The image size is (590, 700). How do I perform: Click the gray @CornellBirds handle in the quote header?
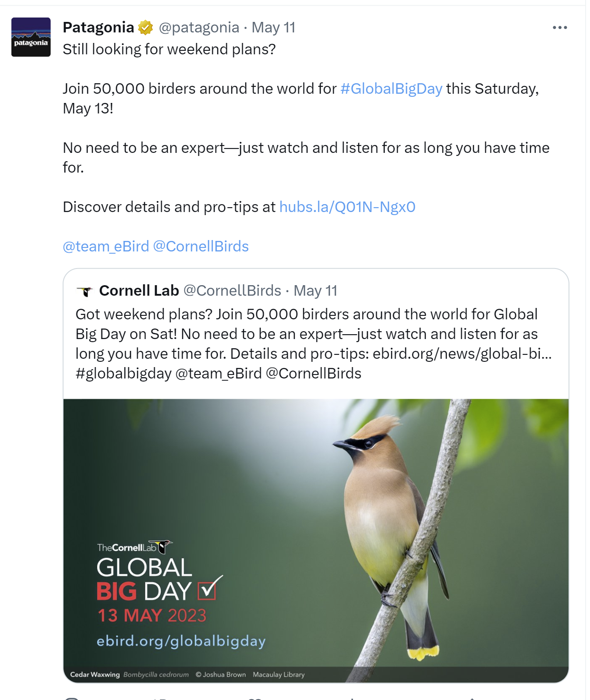click(x=232, y=291)
